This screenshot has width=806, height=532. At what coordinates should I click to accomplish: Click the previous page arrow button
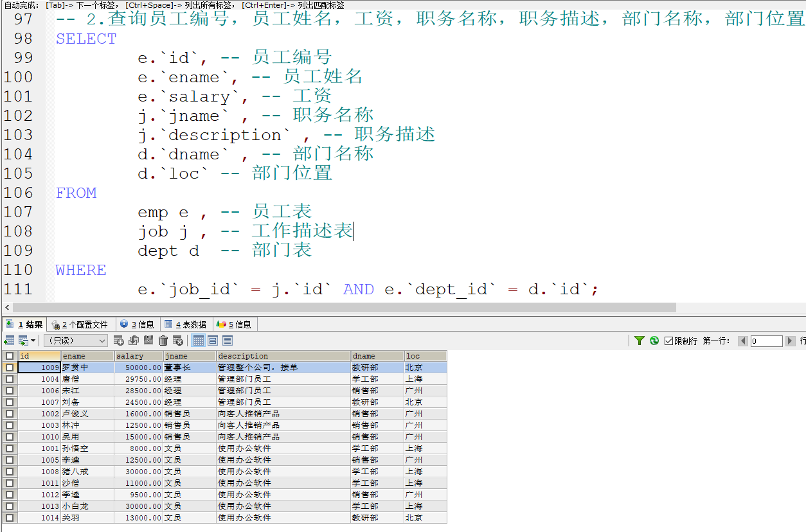pyautogui.click(x=743, y=342)
